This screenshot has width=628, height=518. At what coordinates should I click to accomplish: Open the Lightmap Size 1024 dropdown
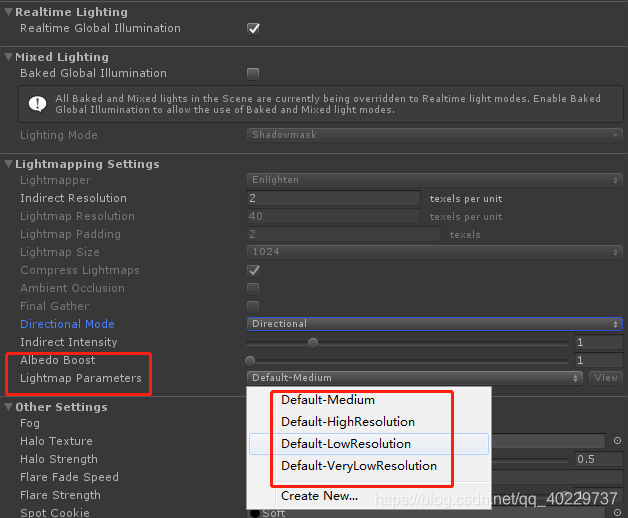[x=435, y=252]
